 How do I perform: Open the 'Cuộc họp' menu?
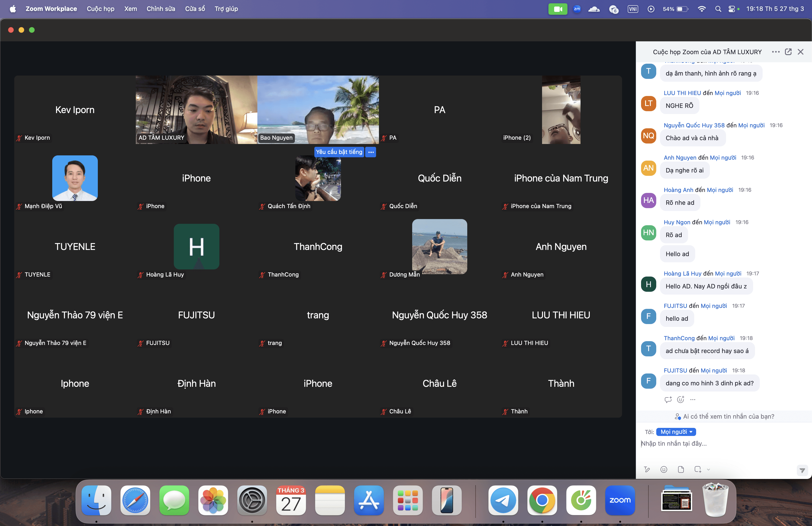100,9
